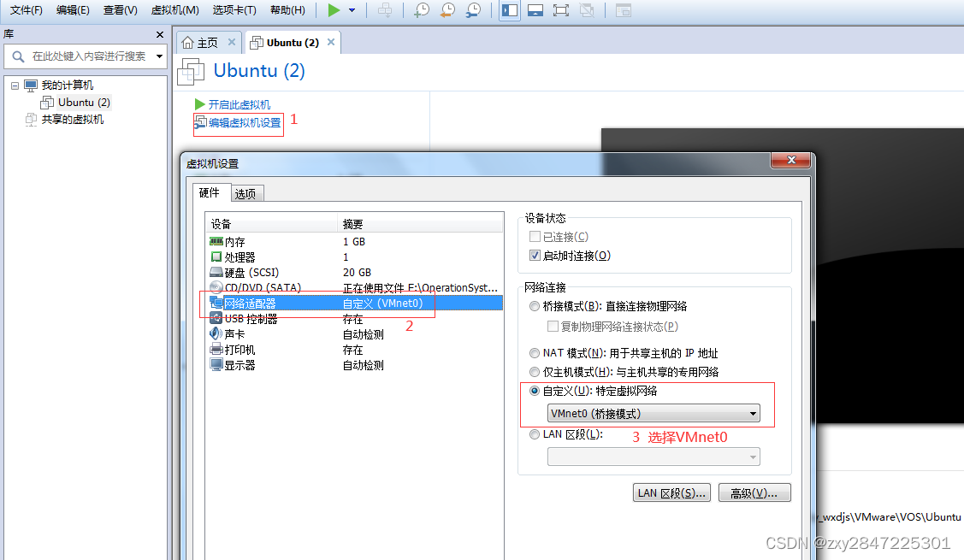Screen dimensions: 964x560
Task: Click the LAN 区段(S)... button
Action: [671, 493]
